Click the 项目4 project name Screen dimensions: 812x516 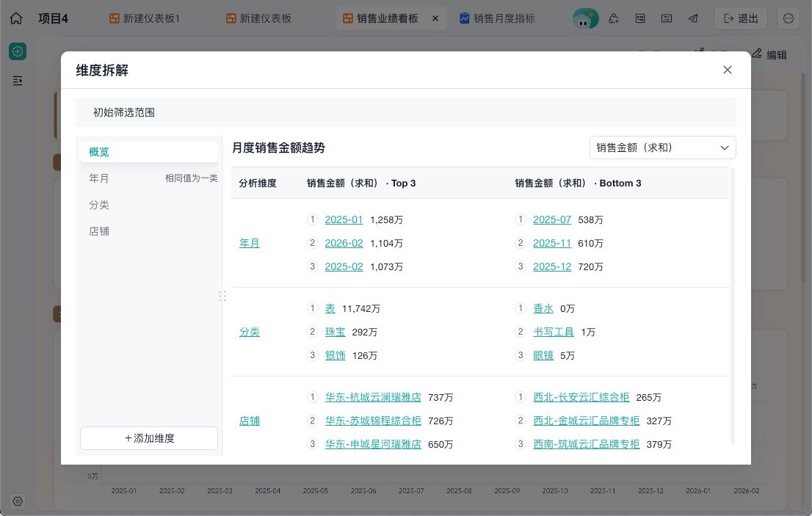(54, 18)
